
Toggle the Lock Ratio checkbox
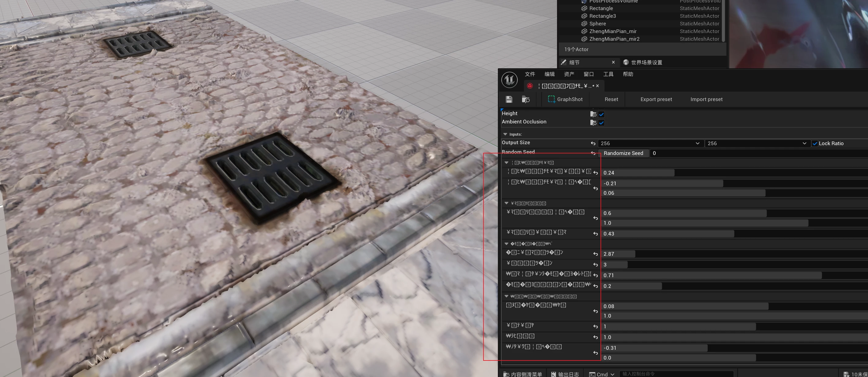tap(815, 144)
